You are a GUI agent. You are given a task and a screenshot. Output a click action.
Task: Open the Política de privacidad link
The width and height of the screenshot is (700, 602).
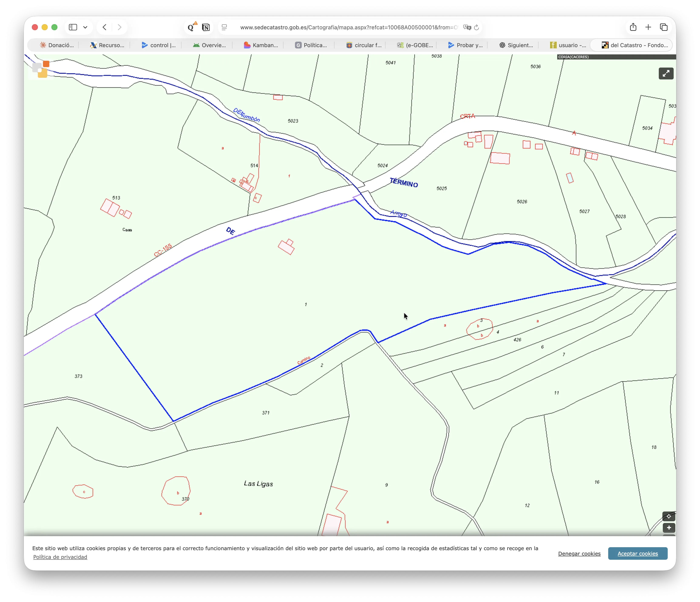coord(60,557)
